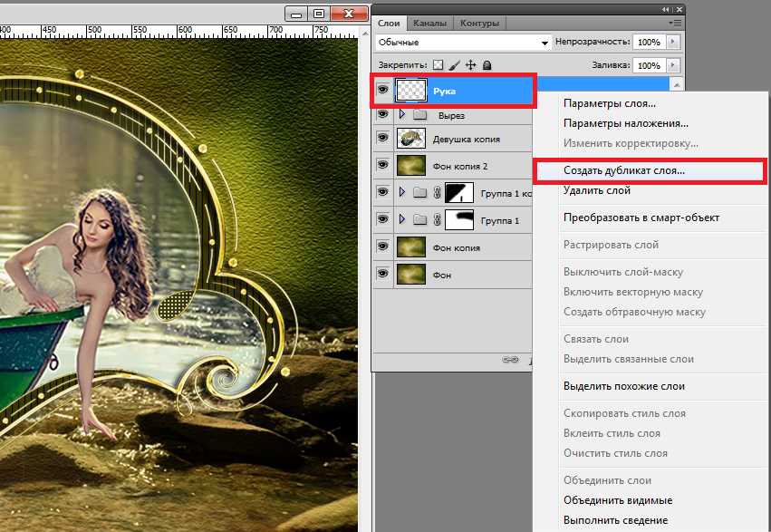Screen dimensions: 771x532
Task: Click the thumbnail of the layer named exactly 'Фон копия'
Action: pos(411,247)
